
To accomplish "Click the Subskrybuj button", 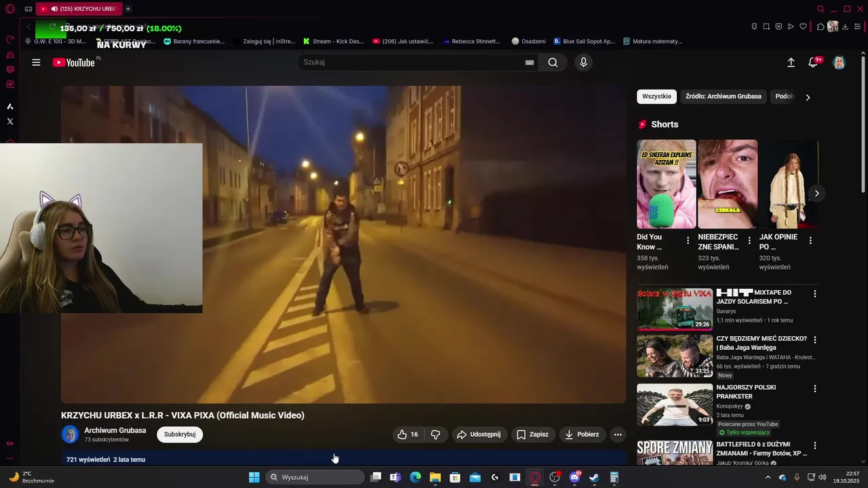I will (180, 434).
